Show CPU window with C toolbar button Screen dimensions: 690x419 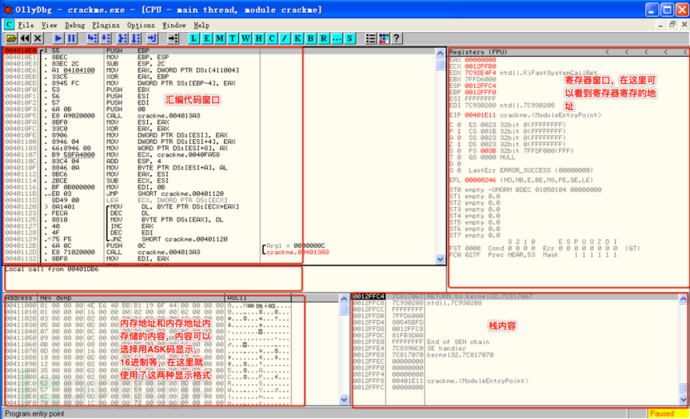point(272,38)
